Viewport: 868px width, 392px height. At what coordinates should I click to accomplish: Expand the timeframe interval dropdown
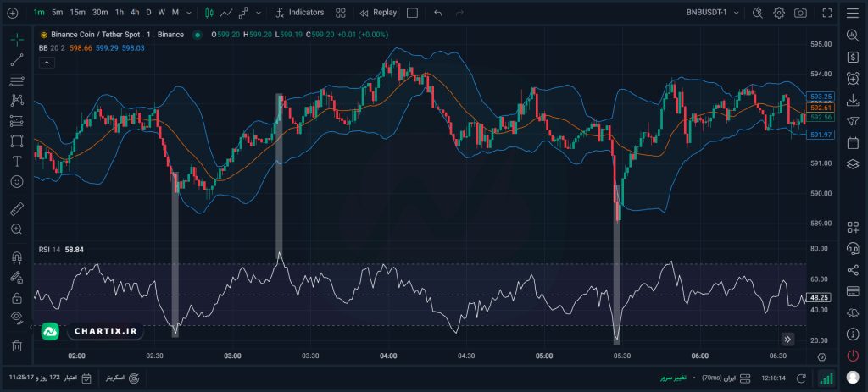point(186,13)
